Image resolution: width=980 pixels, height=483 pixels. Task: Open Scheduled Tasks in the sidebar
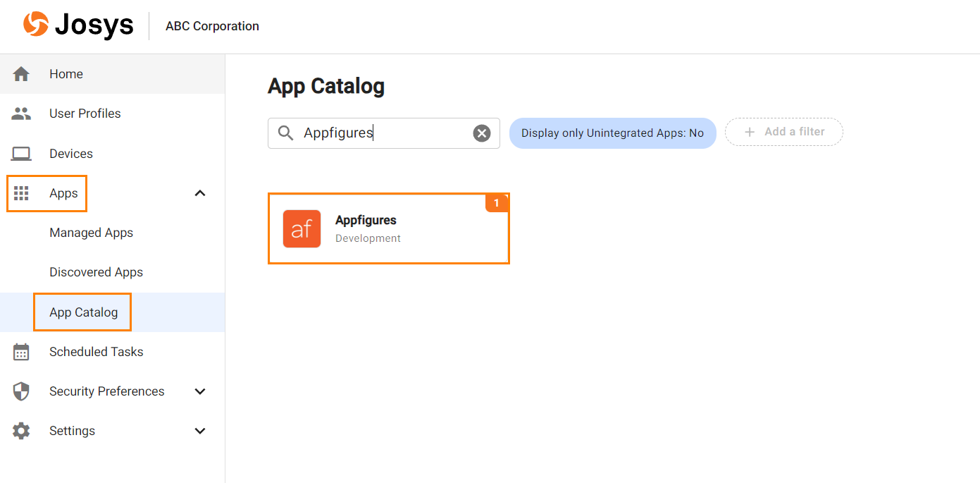[x=113, y=352]
